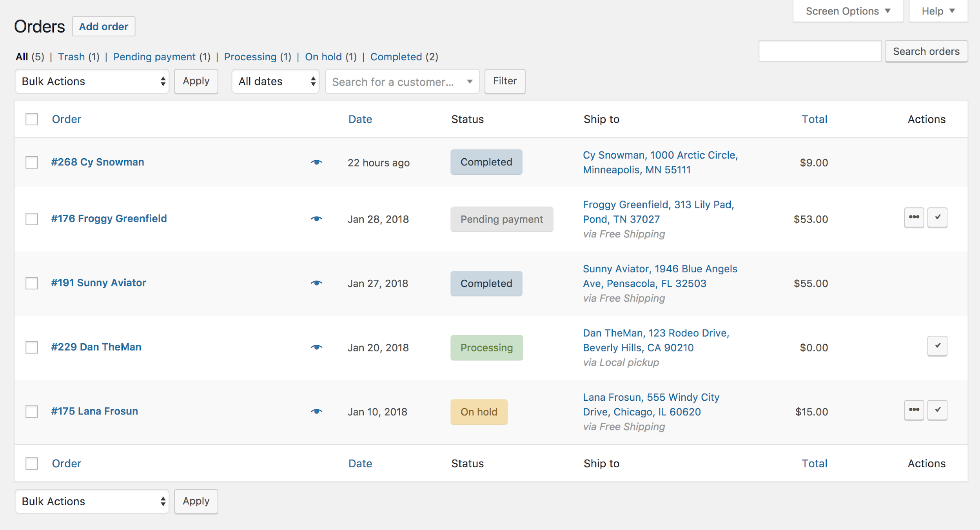This screenshot has width=980, height=530.
Task: Select checkbox for order #268 Cy Snowman
Action: (32, 162)
